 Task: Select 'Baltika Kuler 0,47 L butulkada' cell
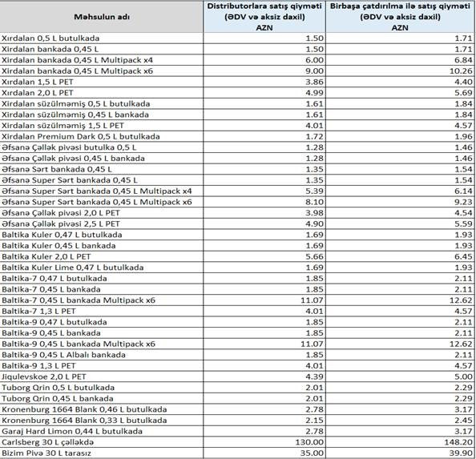(102, 235)
